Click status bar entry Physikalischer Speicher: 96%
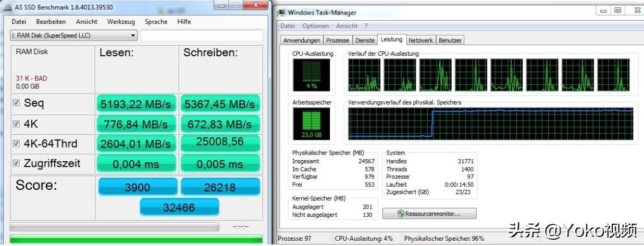644x246 pixels. tap(444, 239)
